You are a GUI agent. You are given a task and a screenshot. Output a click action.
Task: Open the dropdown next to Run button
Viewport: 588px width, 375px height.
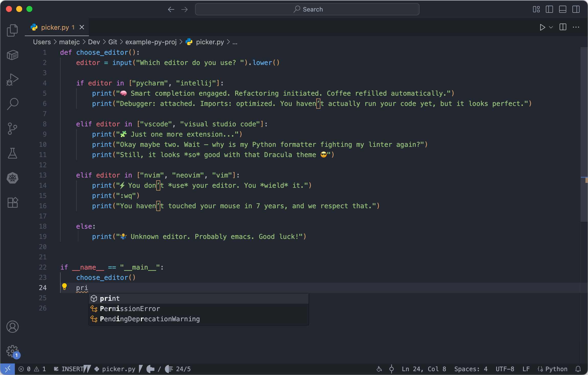point(551,27)
